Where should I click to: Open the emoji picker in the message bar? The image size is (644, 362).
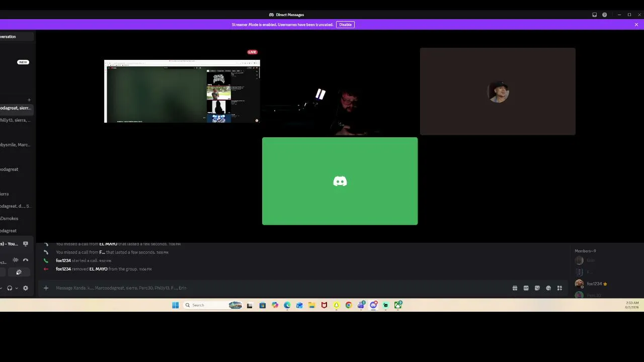tap(548, 288)
